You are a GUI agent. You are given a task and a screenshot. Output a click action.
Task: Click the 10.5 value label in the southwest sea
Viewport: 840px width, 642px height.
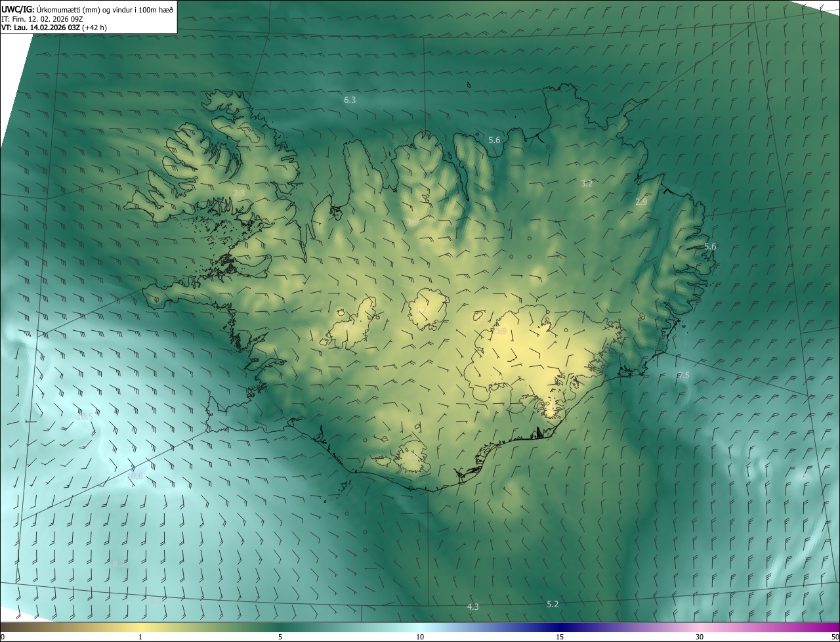85,416
